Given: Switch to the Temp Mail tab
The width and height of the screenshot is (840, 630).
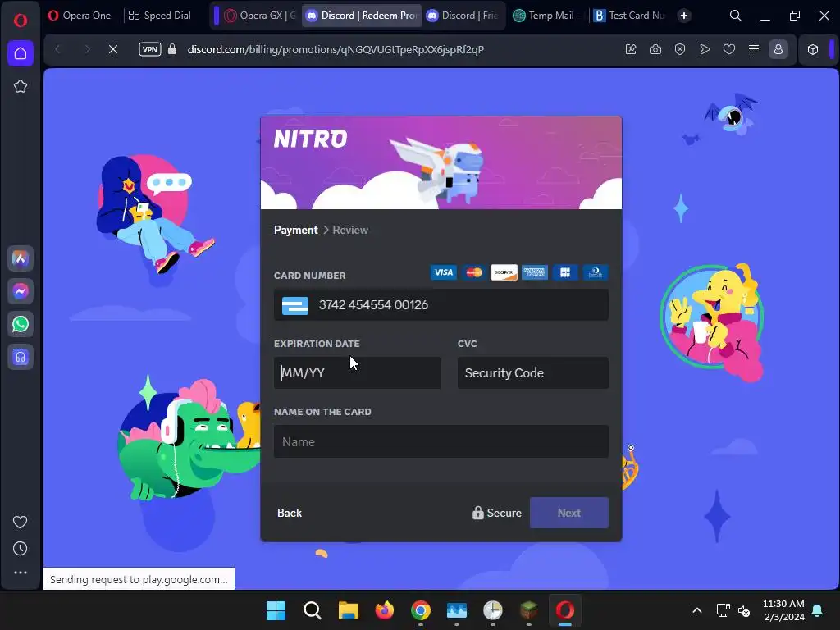Looking at the screenshot, I should coord(547,16).
